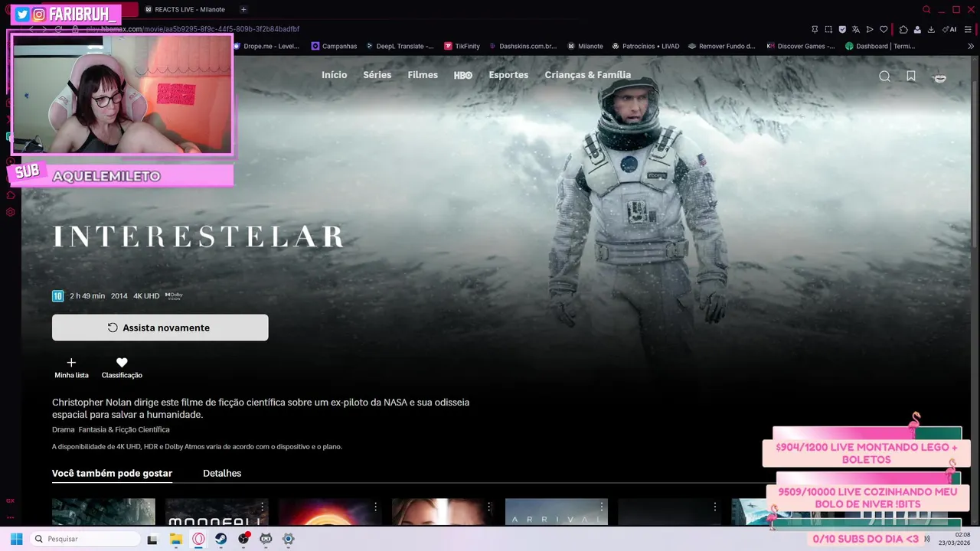This screenshot has width=980, height=551.
Task: Open Patrocínios • LIVAD bookmark
Action: point(645,46)
